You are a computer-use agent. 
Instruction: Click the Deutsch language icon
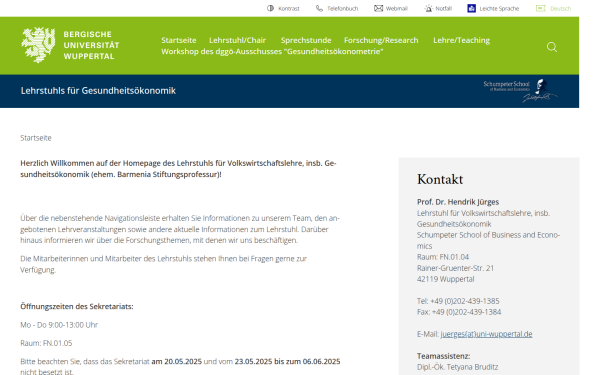[x=540, y=8]
